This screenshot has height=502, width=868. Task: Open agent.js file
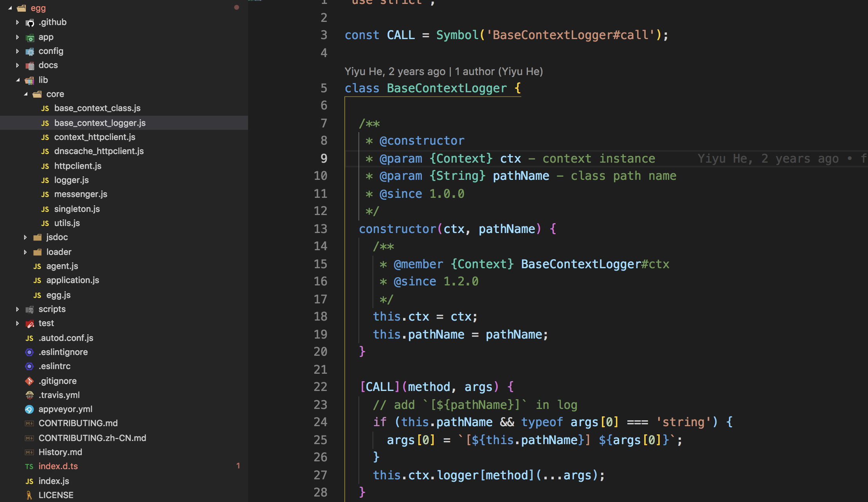(x=62, y=266)
